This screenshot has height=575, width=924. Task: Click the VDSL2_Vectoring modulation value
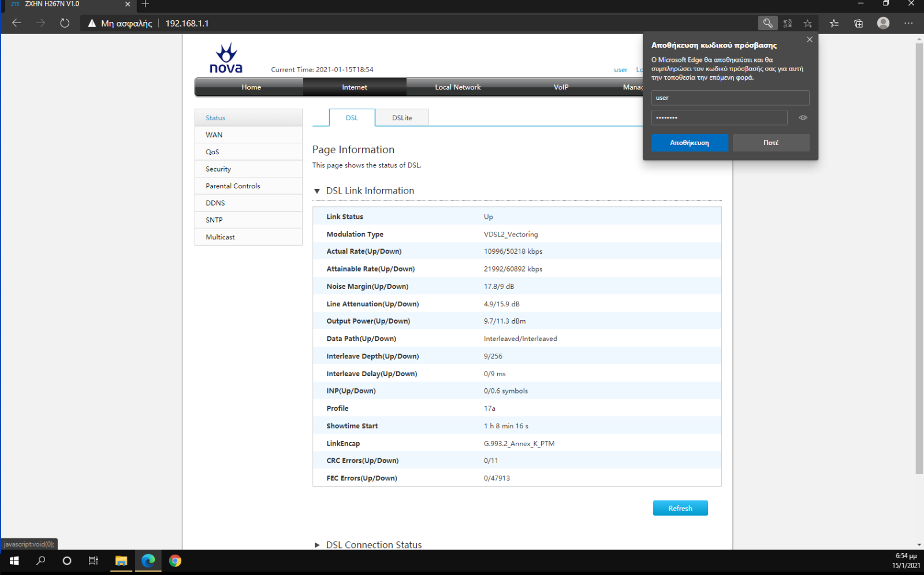click(x=511, y=234)
